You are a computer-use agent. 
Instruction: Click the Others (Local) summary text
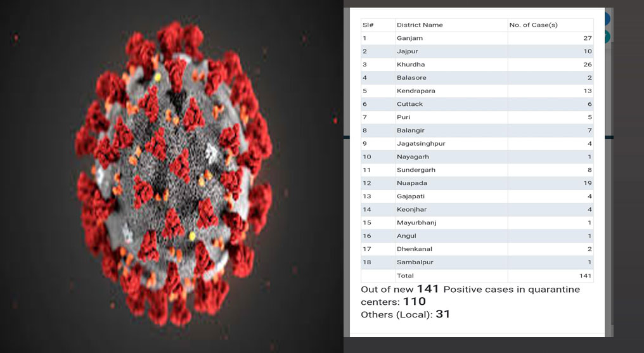click(x=405, y=314)
